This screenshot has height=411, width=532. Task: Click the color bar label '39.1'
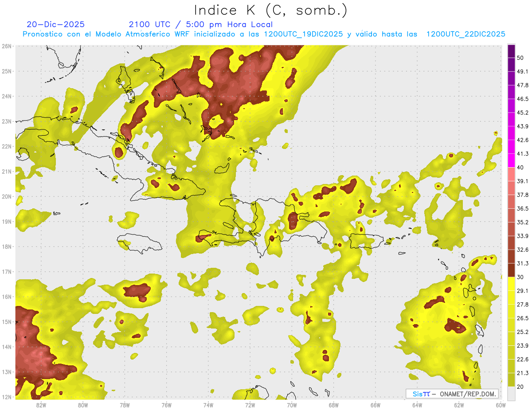pyautogui.click(x=522, y=181)
